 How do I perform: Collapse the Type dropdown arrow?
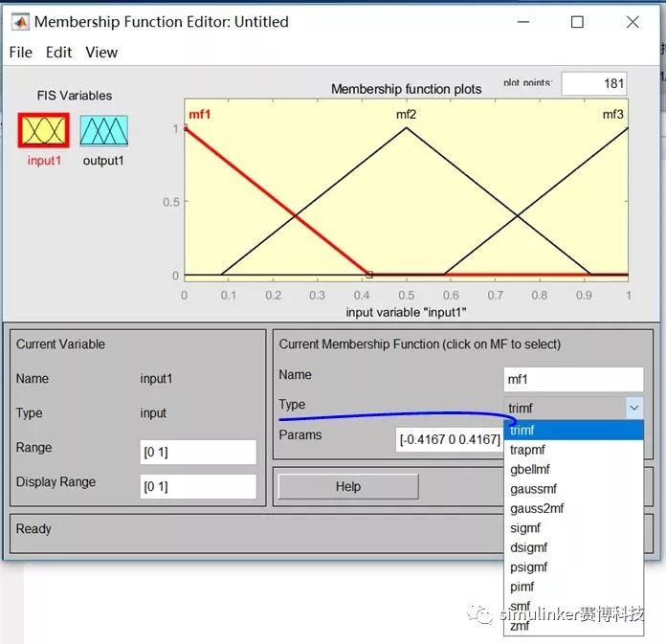click(633, 408)
